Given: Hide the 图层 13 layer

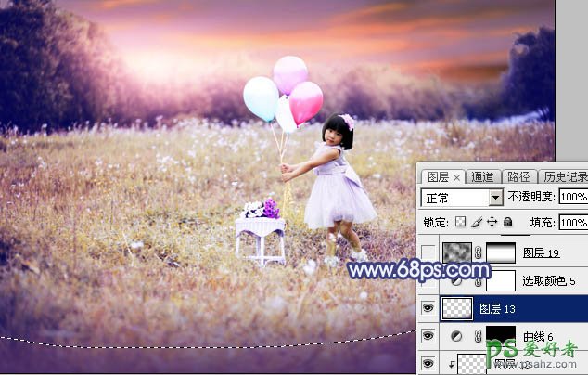Looking at the screenshot, I should coord(428,308).
